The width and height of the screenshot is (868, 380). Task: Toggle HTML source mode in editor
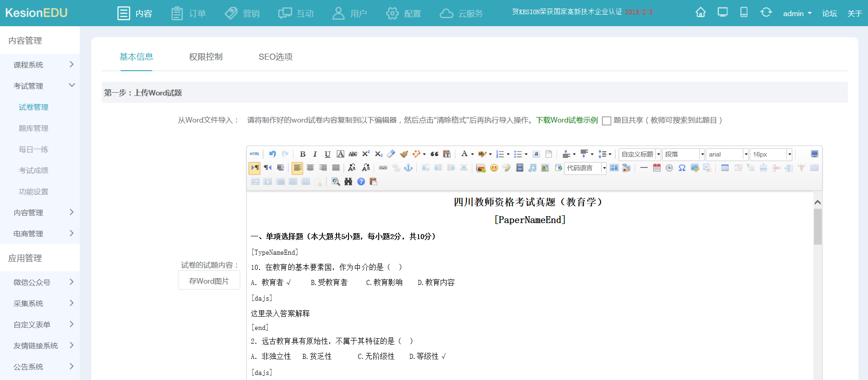tap(254, 154)
